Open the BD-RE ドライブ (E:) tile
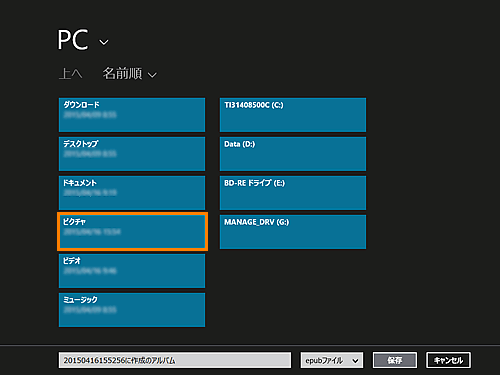Image resolution: width=500 pixels, height=375 pixels. [293, 193]
